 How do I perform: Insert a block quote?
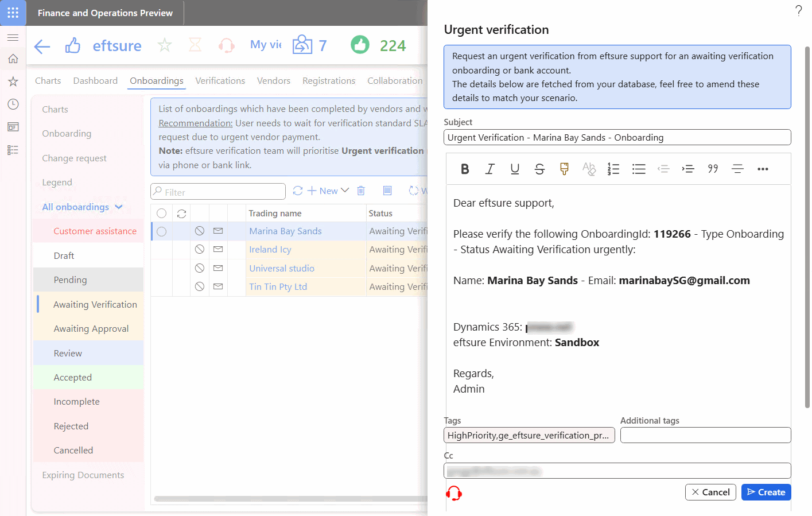click(713, 169)
